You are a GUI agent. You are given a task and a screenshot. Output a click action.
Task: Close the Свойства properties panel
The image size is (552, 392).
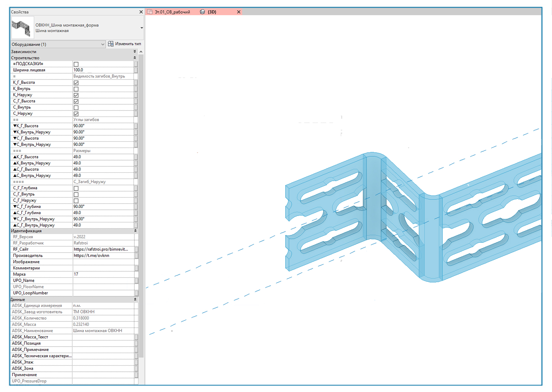[x=141, y=12]
